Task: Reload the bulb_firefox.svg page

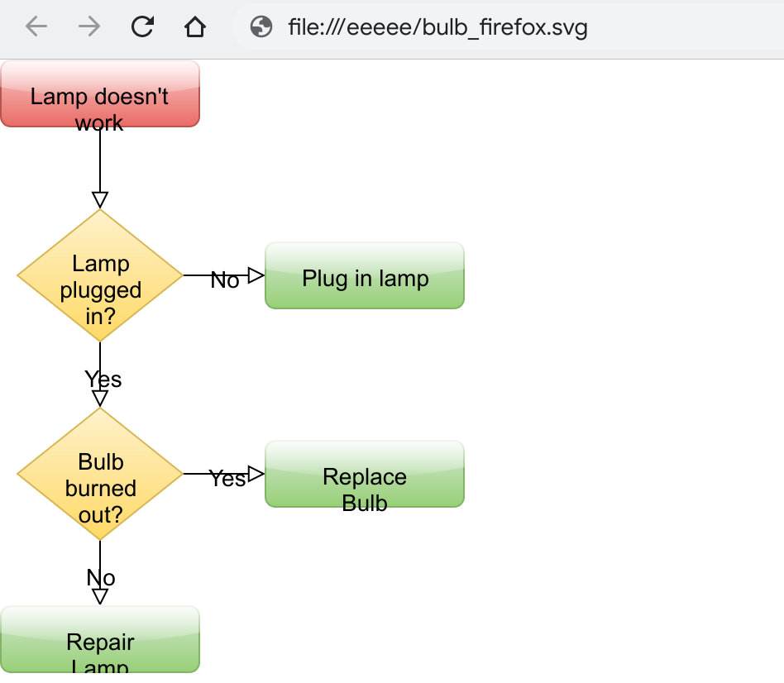Action: pyautogui.click(x=142, y=26)
